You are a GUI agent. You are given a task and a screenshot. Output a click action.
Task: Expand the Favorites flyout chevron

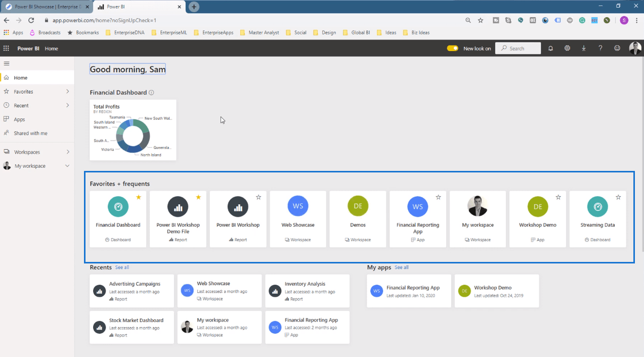(67, 92)
